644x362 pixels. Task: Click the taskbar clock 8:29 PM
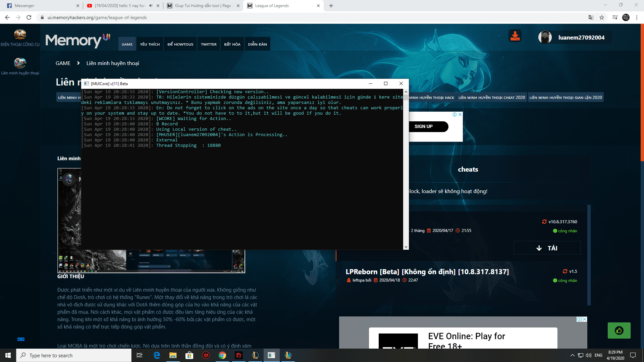click(615, 355)
